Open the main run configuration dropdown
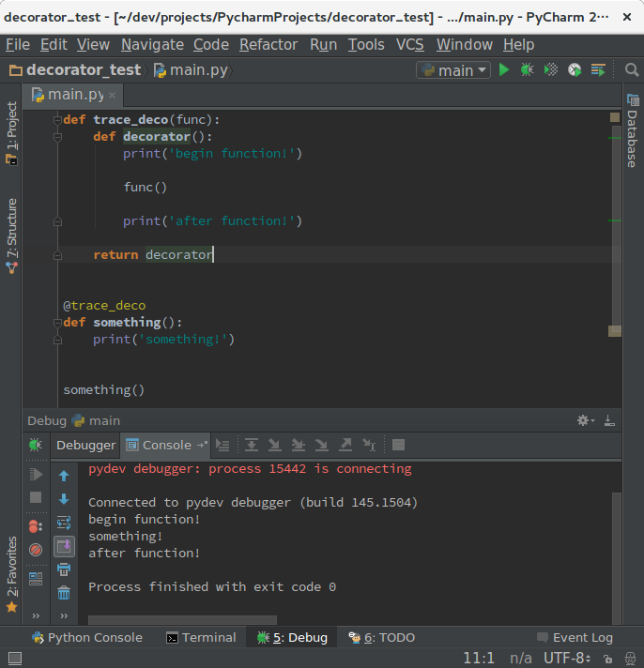Viewport: 644px width, 668px height. point(454,70)
